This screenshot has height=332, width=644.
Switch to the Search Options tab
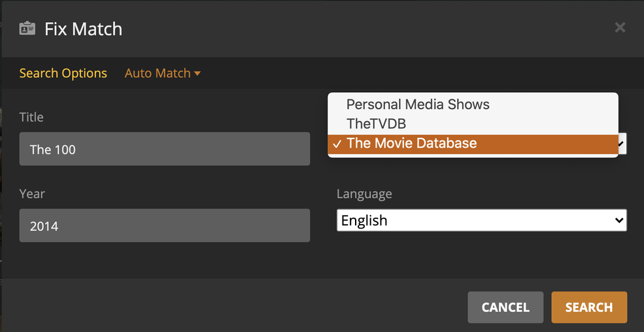63,73
